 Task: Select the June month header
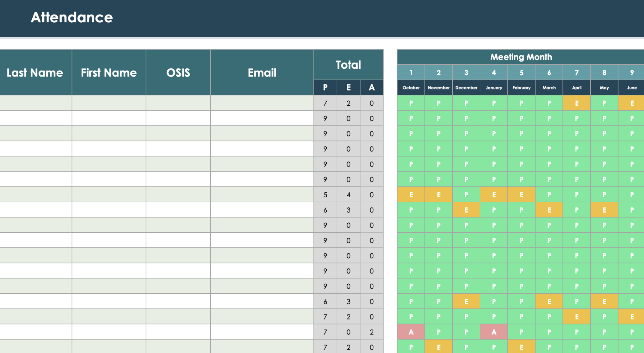tap(632, 88)
